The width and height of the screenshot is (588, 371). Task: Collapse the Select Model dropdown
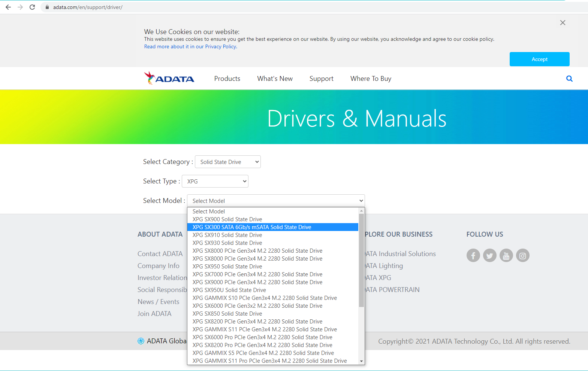(276, 201)
